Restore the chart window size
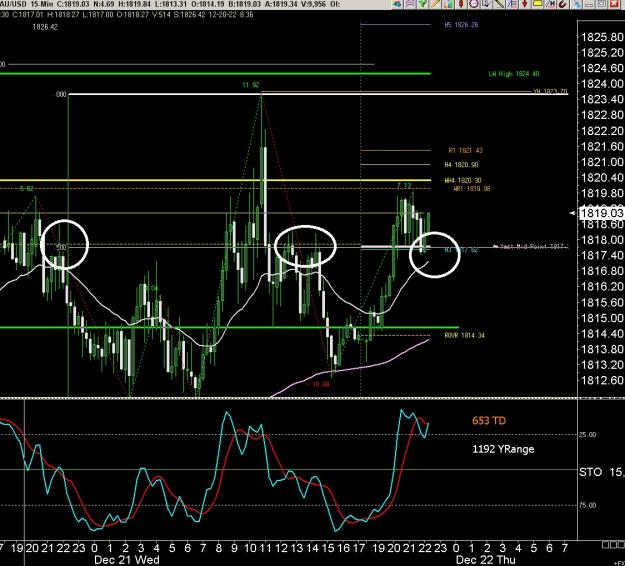This screenshot has height=566, width=625. tap(602, 4)
